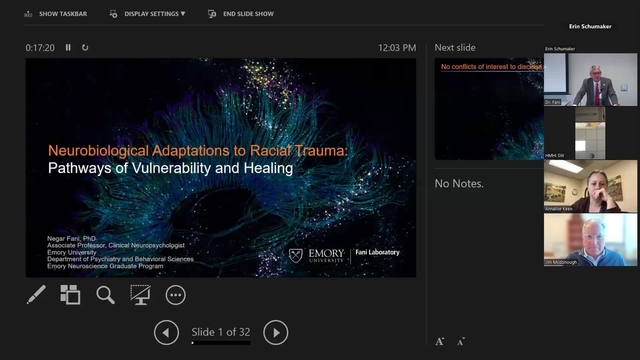
Task: Toggle black or unblack slide show
Action: pos(140,295)
